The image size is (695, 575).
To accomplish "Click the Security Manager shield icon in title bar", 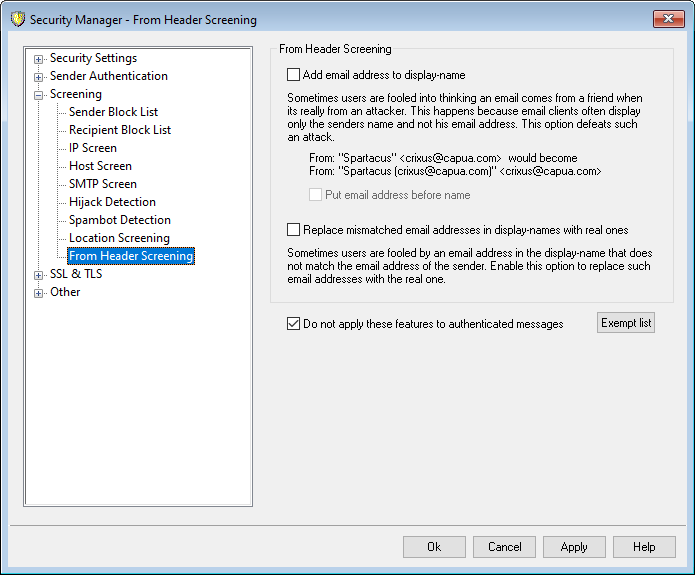I will [17, 19].
